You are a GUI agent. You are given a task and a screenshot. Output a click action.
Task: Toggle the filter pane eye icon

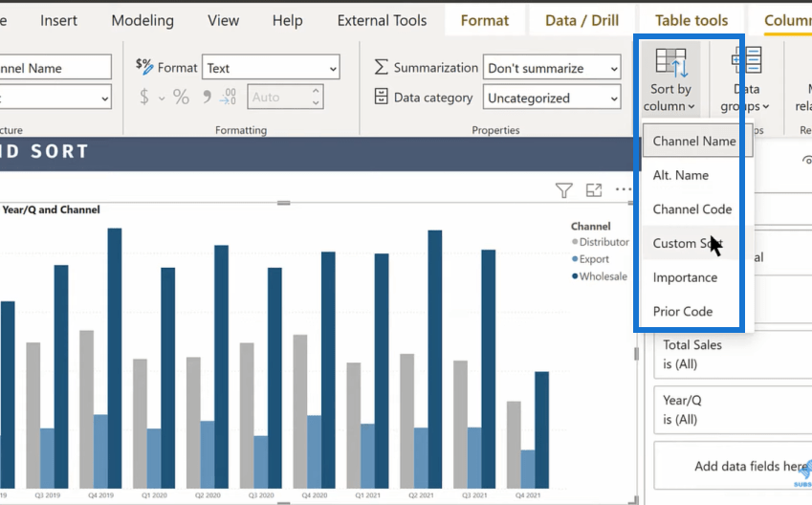pyautogui.click(x=807, y=160)
